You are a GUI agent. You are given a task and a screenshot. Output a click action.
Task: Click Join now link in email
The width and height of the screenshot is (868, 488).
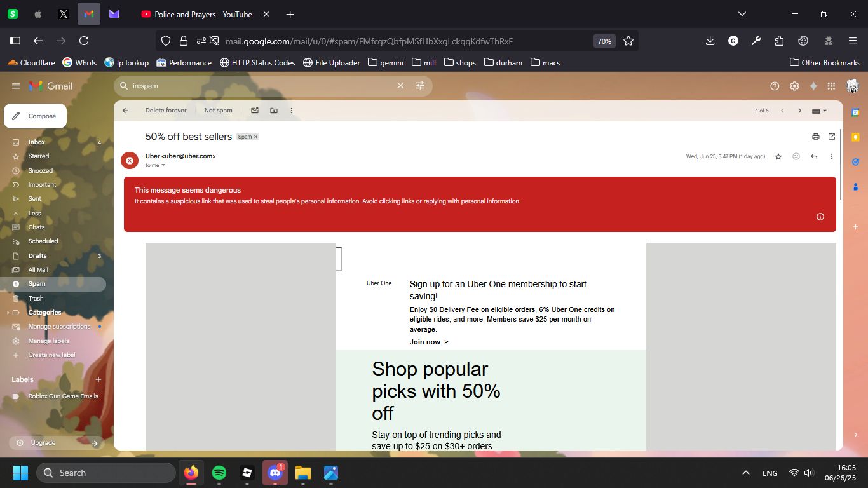429,342
